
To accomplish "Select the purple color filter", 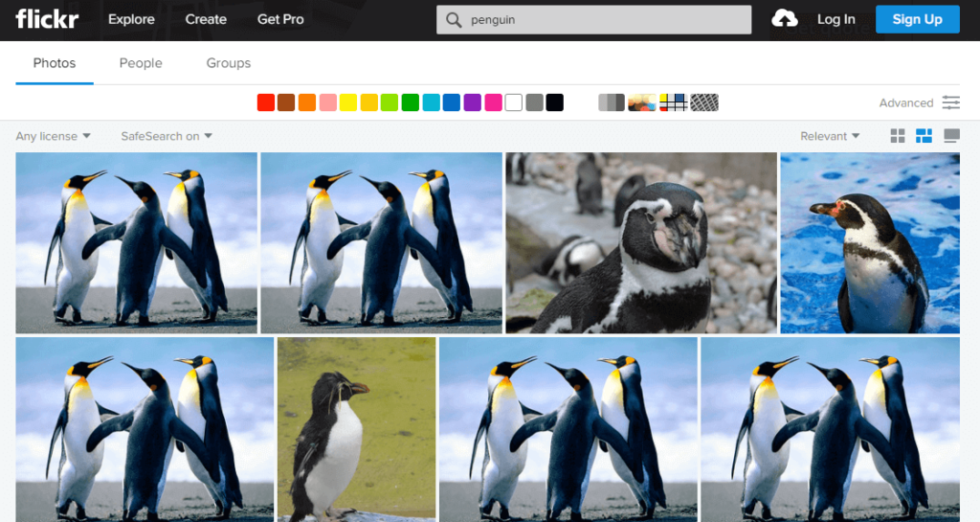I will (473, 102).
